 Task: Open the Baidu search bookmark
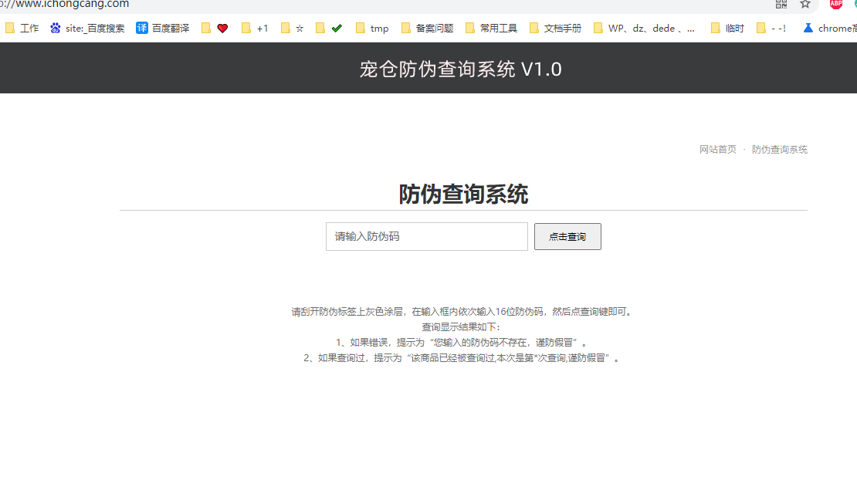(87, 29)
